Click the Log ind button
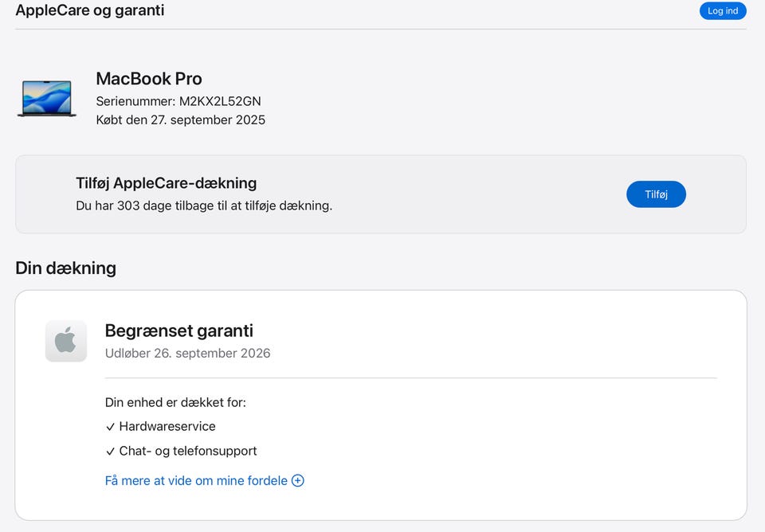Viewport: 765px width, 532px height. click(x=723, y=11)
